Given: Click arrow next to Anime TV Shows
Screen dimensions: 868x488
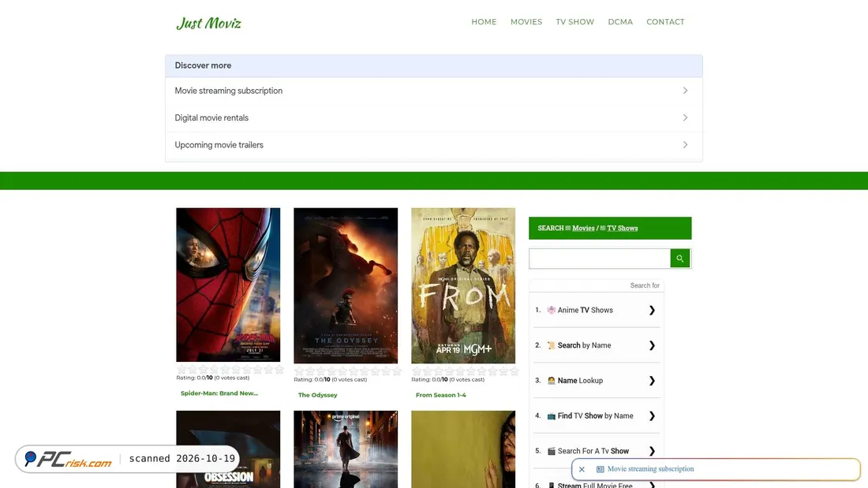Looking at the screenshot, I should coord(652,311).
